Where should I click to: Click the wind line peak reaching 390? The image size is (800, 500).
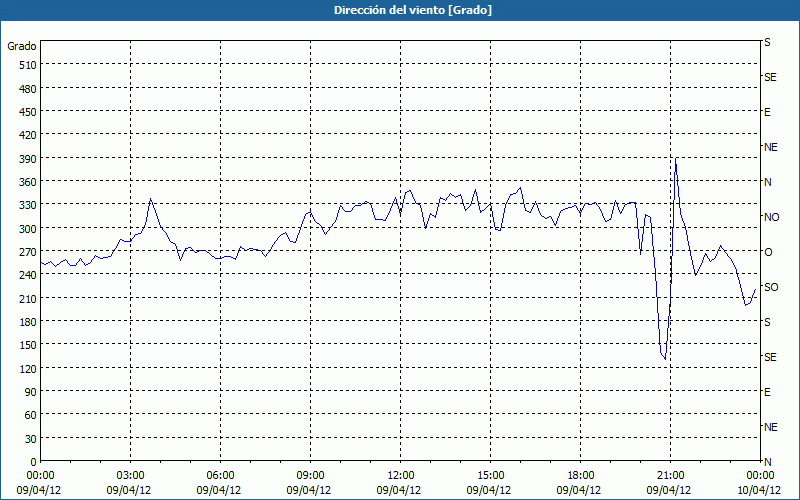pyautogui.click(x=676, y=158)
